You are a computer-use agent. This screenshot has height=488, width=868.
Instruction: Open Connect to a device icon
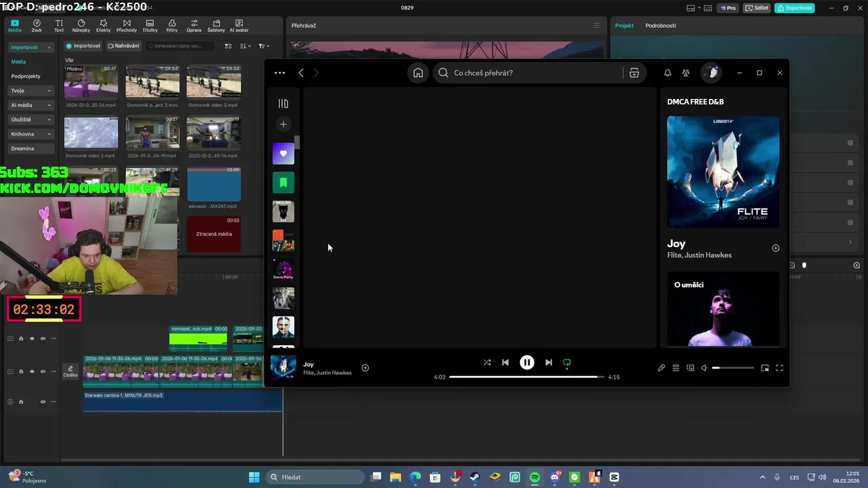point(690,368)
